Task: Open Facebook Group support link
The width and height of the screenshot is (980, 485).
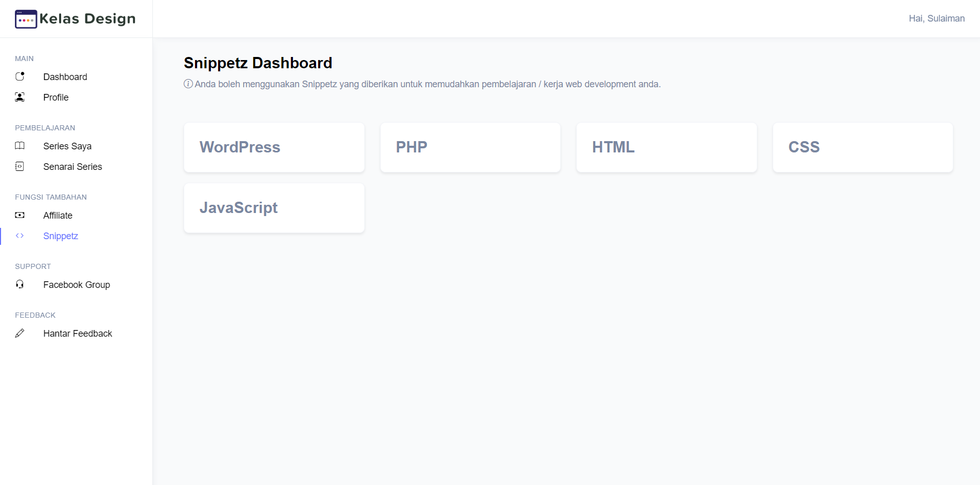Action: [76, 284]
